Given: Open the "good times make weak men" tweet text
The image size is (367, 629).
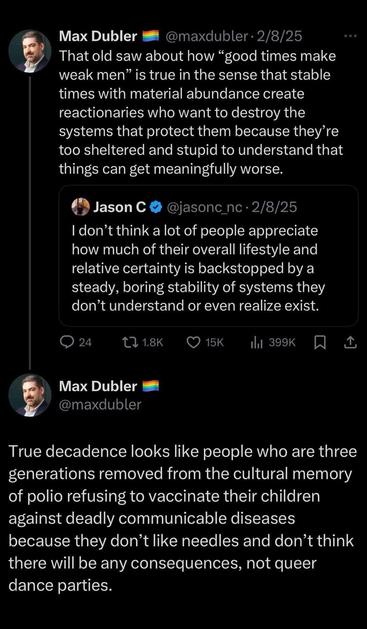Looking at the screenshot, I should (201, 113).
